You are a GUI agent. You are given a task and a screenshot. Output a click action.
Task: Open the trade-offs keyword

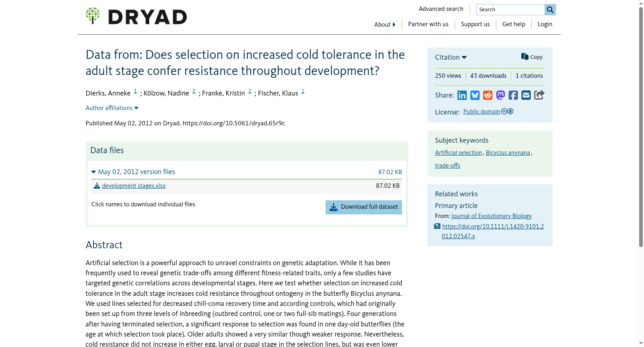point(448,166)
